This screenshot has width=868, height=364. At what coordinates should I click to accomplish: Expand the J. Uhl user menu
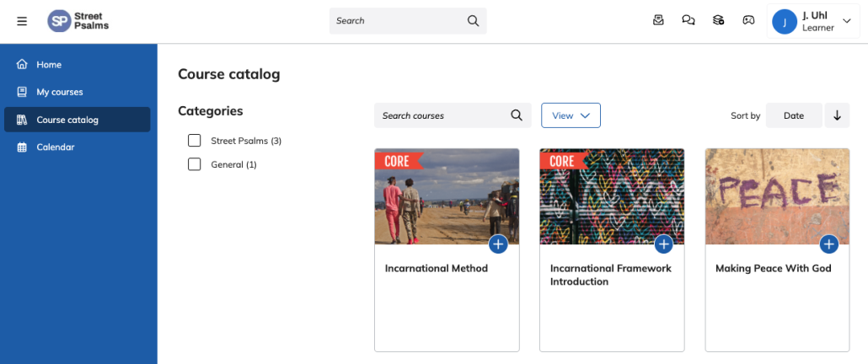[812, 21]
